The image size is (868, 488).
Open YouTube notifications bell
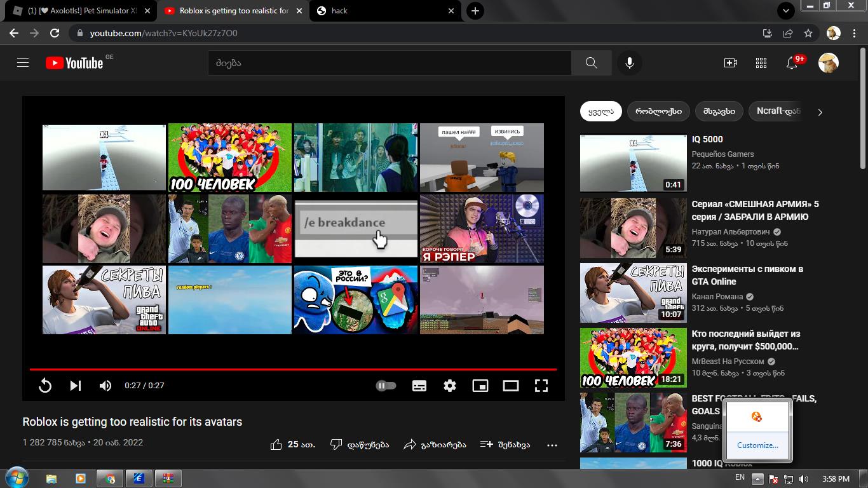792,63
